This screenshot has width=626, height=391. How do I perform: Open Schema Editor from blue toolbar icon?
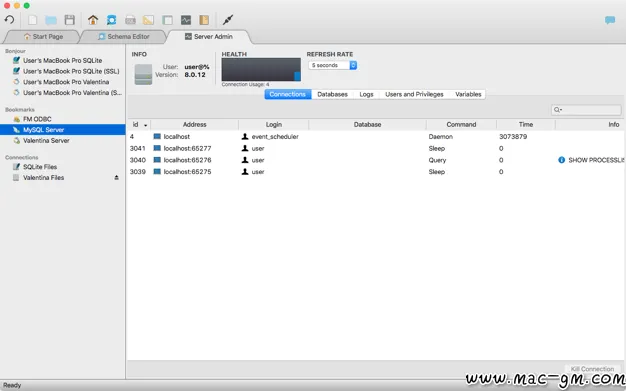[x=111, y=20]
